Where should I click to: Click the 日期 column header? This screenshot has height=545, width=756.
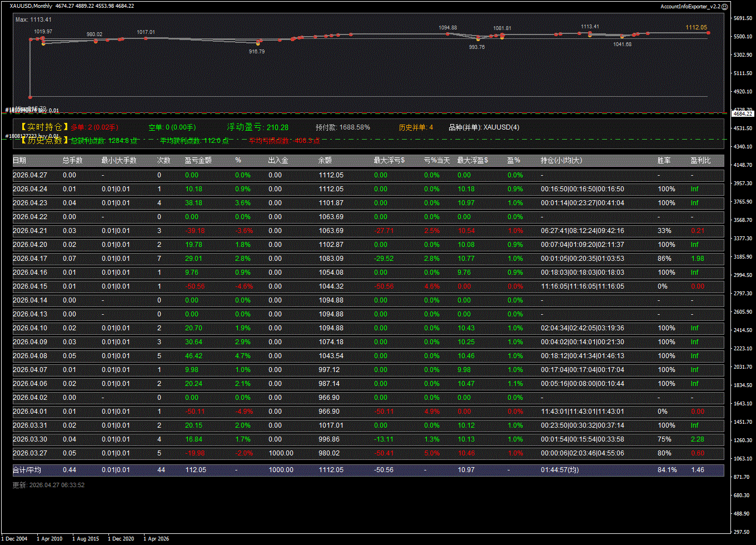point(19,161)
